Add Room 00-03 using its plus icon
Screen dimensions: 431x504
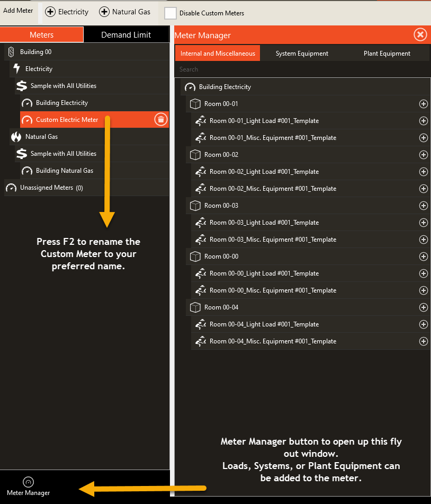pos(423,206)
